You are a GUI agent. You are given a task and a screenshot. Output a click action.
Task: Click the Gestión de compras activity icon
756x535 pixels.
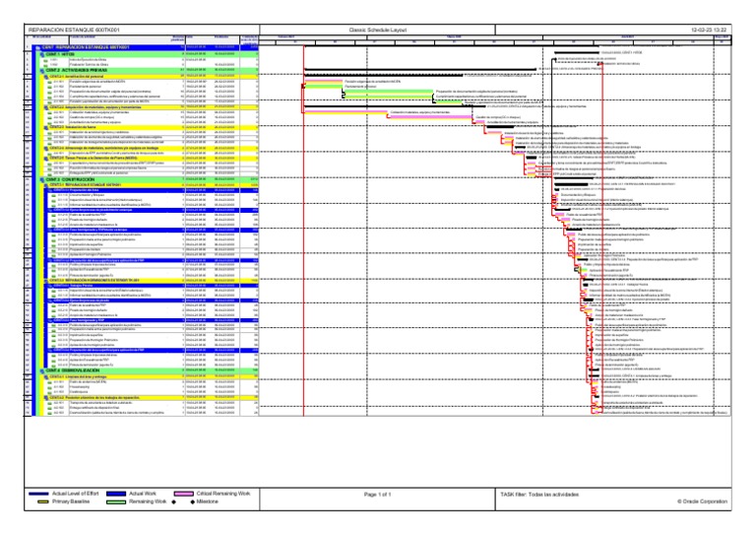49,117
